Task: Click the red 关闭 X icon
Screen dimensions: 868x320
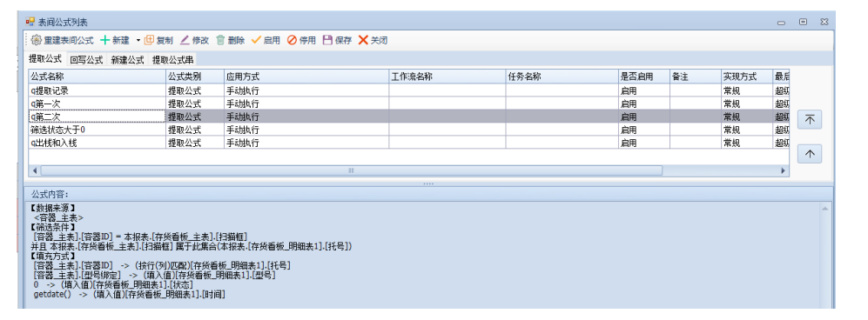Action: coord(363,40)
